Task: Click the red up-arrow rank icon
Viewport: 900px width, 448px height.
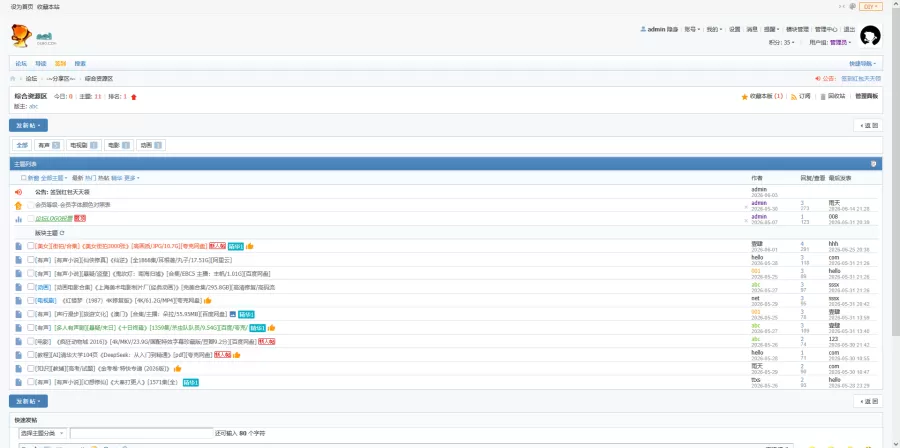Action: (x=134, y=97)
